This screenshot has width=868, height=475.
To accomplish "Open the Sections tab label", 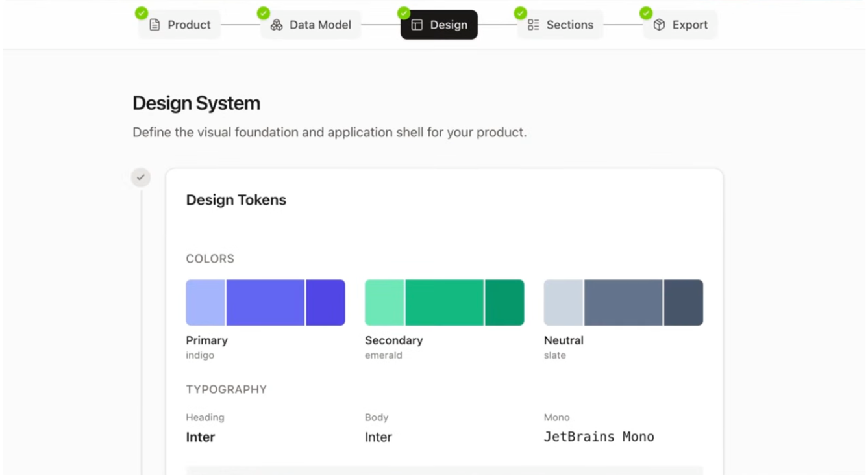I will click(569, 25).
